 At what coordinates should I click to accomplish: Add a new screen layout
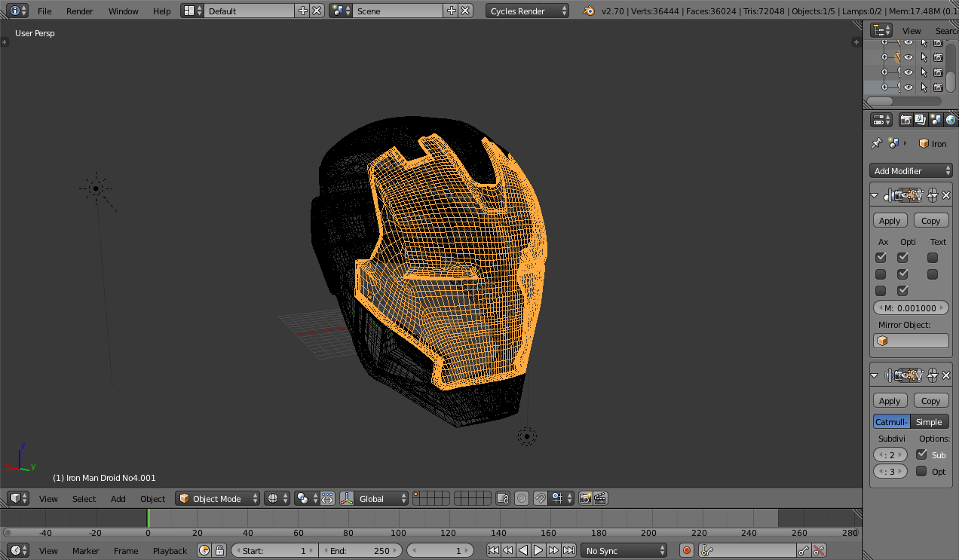click(x=303, y=11)
